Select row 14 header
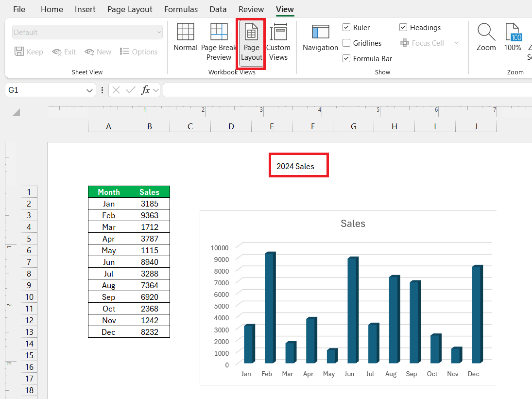This screenshot has height=399, width=532. [29, 344]
